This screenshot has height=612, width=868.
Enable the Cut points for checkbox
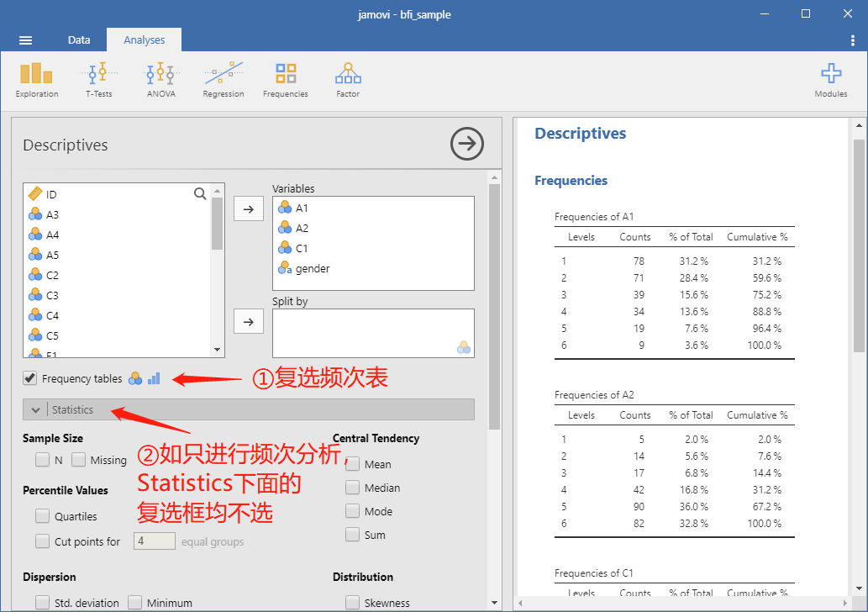click(42, 541)
